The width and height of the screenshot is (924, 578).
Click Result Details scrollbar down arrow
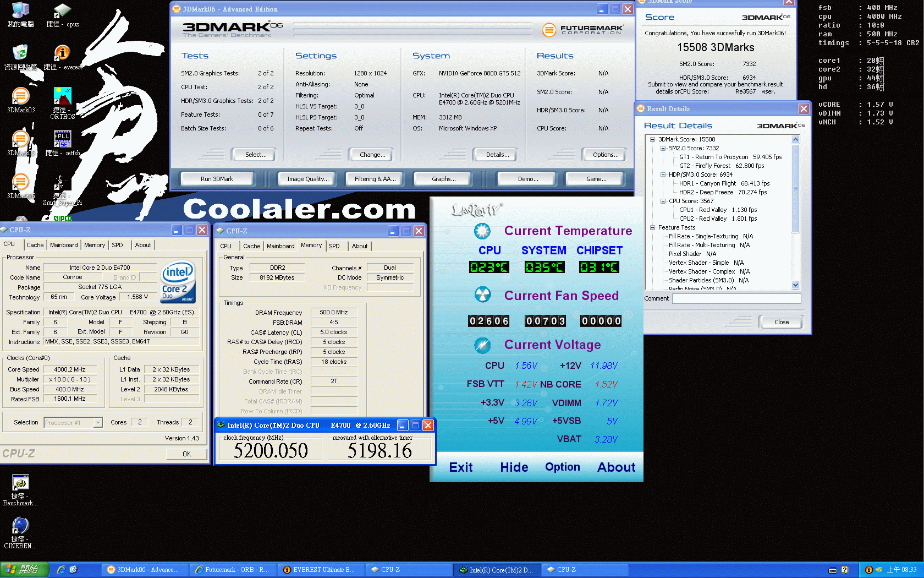point(795,285)
